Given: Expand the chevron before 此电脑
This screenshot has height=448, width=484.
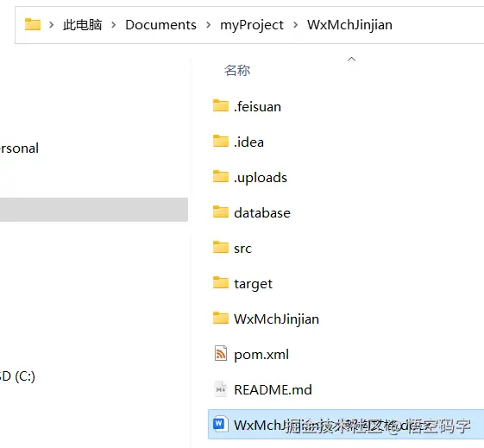Looking at the screenshot, I should [52, 25].
